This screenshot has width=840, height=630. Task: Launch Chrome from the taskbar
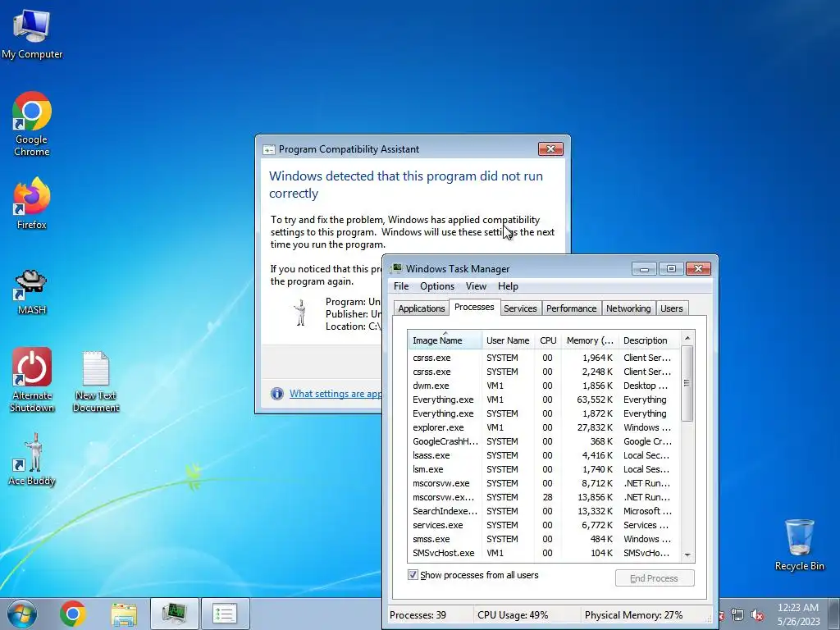coord(73,614)
